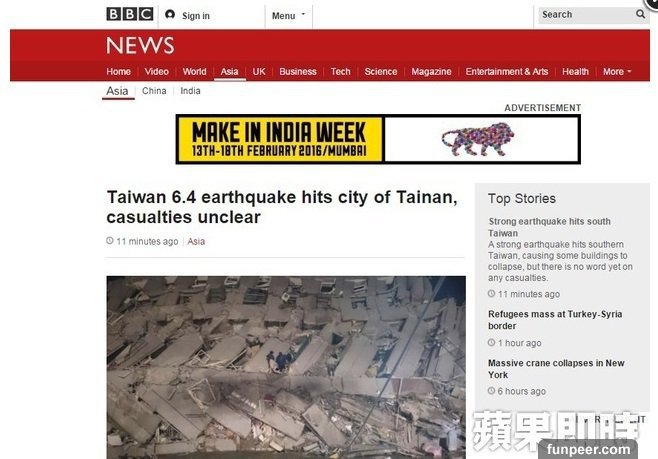Click the collapsed building article photo

(x=286, y=367)
